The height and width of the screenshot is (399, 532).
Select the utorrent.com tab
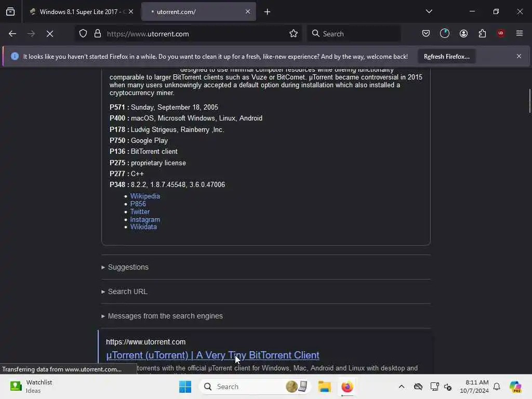(198, 12)
